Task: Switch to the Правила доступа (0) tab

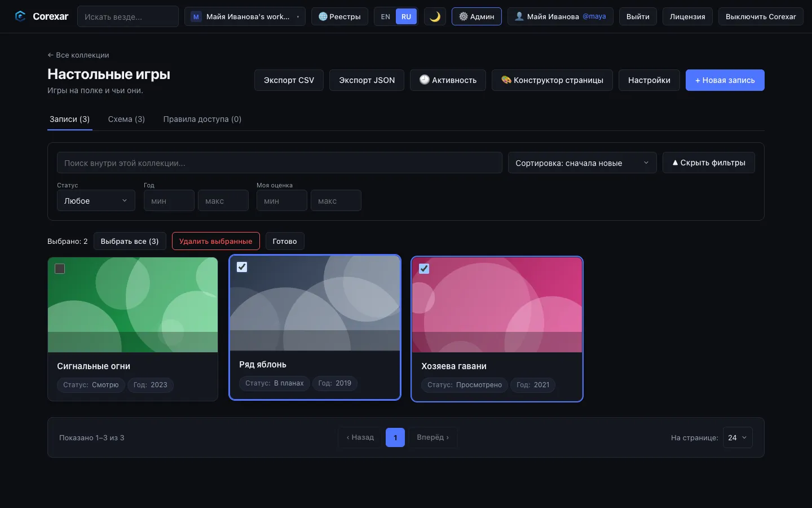Action: click(202, 119)
